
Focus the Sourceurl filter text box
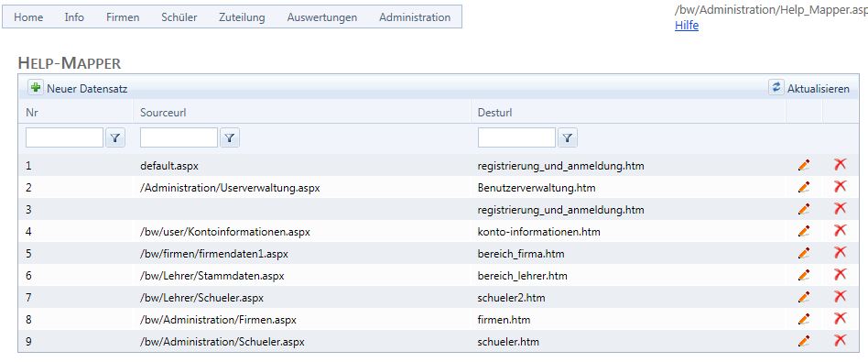(179, 137)
